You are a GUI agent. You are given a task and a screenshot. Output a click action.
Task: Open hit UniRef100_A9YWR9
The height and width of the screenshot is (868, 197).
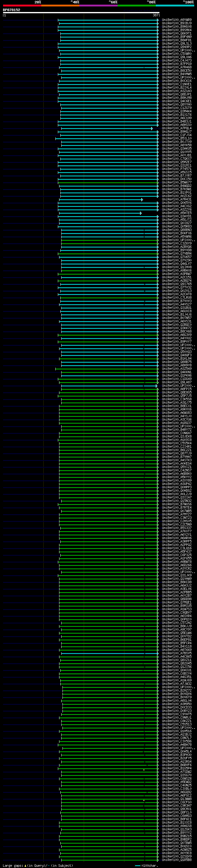[x=177, y=20]
